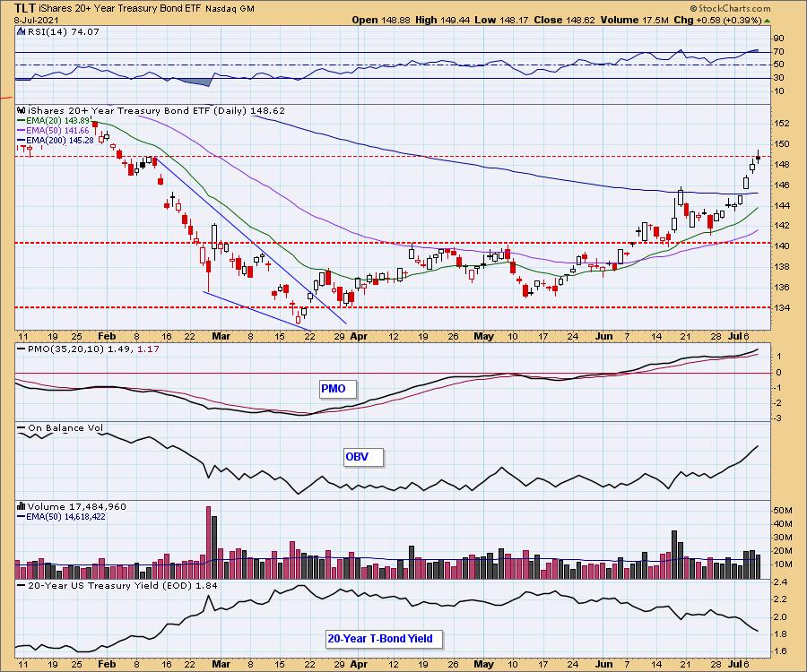Click the 152 price axis label
This screenshot has height=672, width=807.
782,124
